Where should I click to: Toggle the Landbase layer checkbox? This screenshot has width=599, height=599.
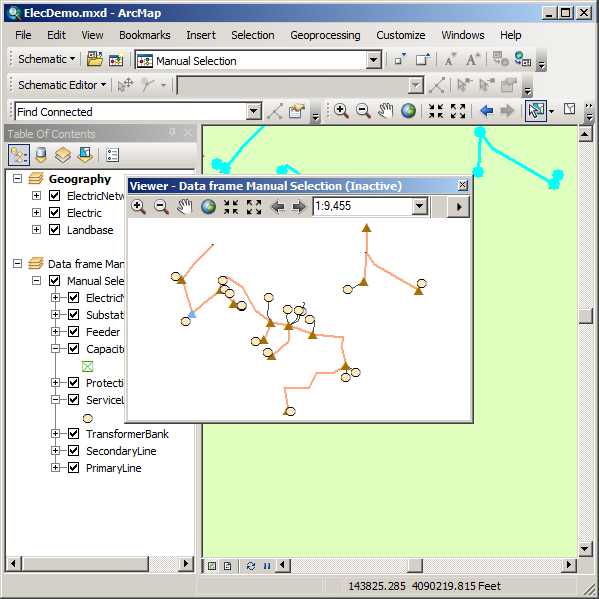click(55, 230)
